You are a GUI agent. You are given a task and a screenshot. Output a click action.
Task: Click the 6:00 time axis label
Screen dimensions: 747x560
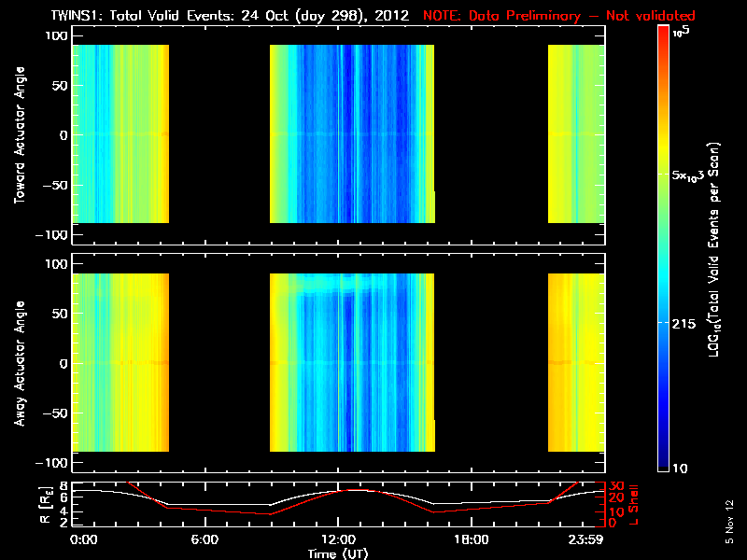coord(204,539)
